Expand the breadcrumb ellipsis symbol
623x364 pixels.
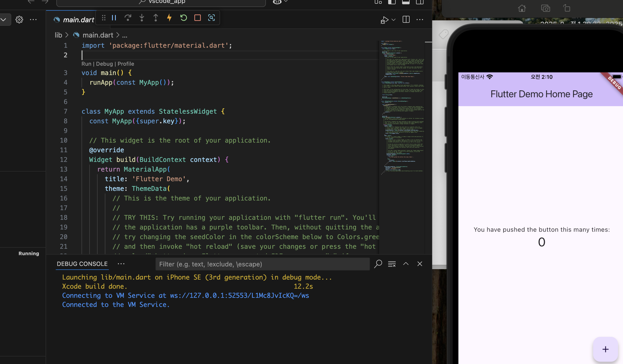(125, 35)
